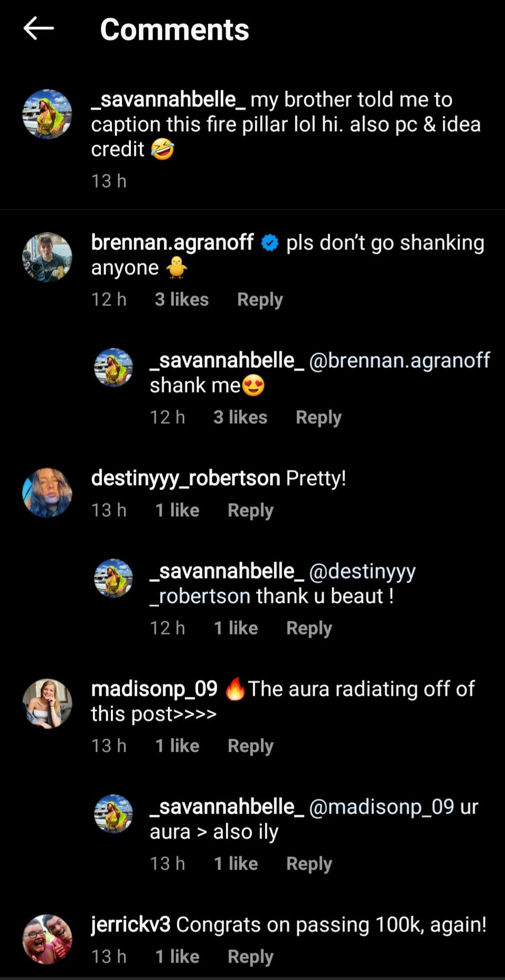This screenshot has height=980, width=505.
Task: Reply to jerrickv3's 100k congrats comment
Action: 250,957
